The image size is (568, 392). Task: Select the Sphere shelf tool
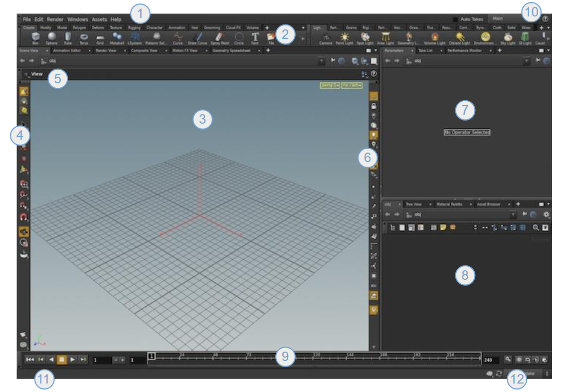(x=52, y=38)
